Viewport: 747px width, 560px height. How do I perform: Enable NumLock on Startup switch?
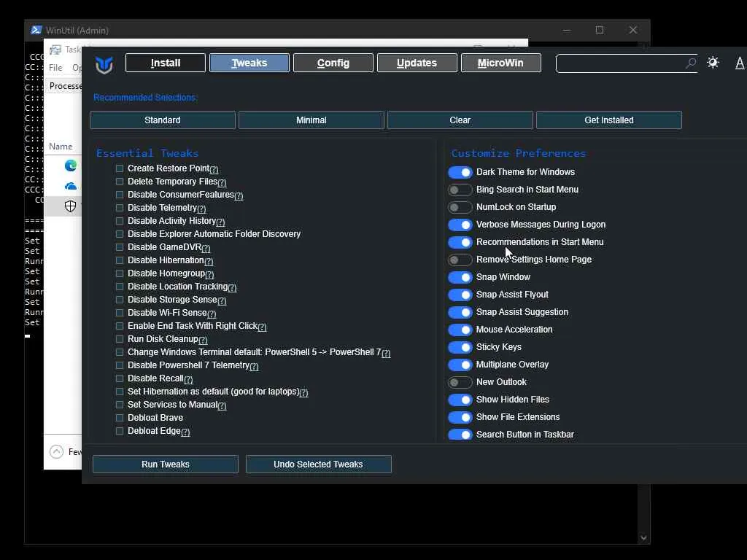point(460,207)
